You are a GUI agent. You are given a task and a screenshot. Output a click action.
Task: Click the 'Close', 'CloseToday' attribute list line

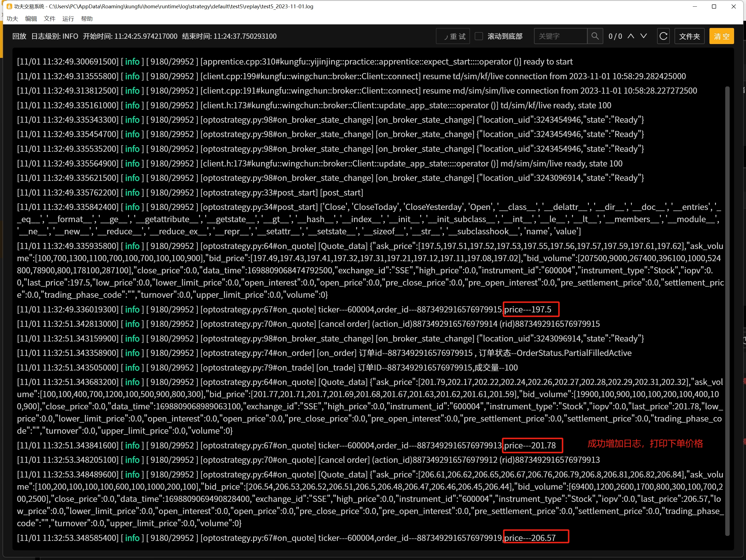(369, 219)
